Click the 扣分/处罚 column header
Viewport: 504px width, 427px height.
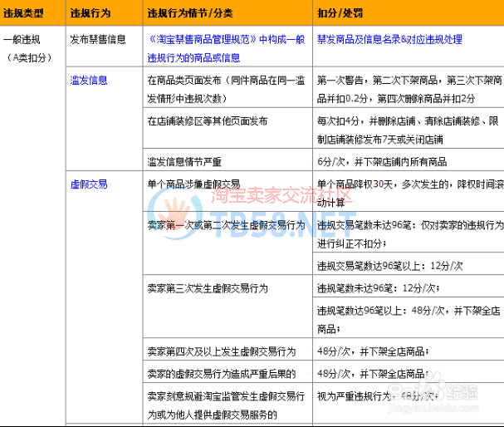tap(339, 14)
